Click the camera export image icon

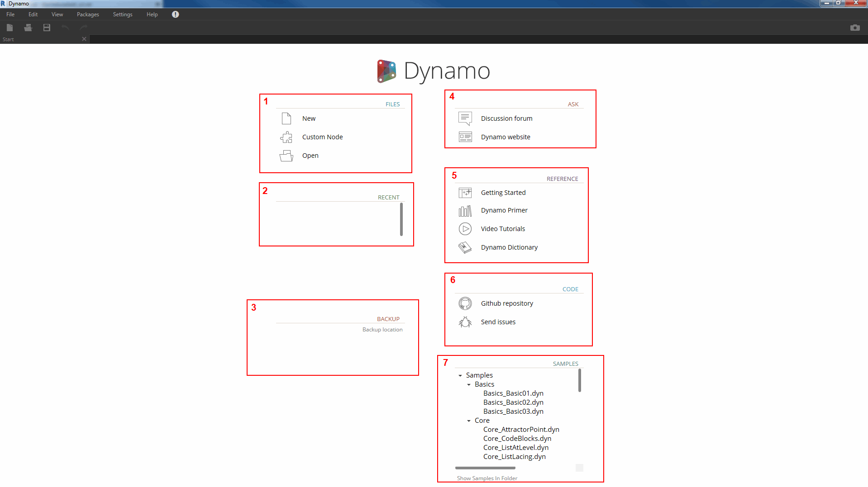854,28
